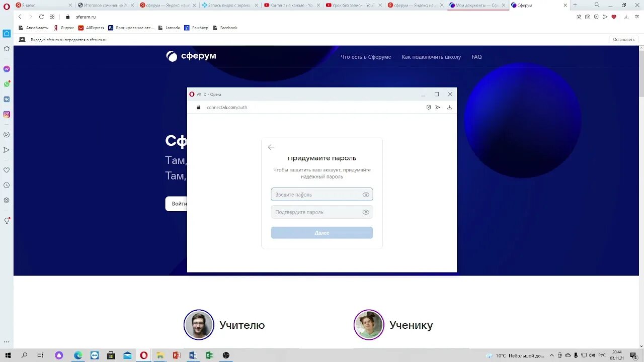
Task: Open sidebar lightbulb tips icon
Action: click(x=7, y=221)
